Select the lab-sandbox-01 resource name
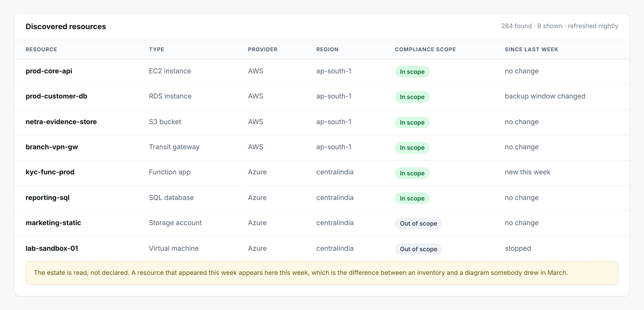644x310 pixels. tap(52, 248)
